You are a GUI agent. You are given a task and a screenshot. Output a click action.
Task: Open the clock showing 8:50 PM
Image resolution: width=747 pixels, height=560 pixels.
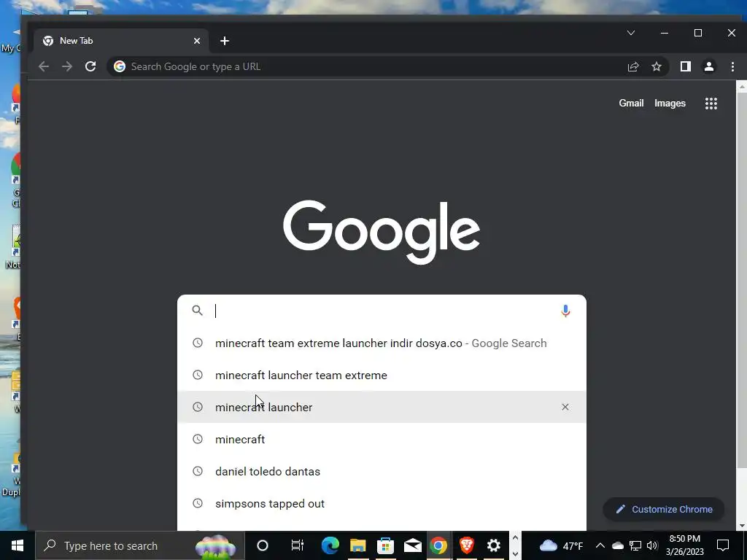(x=684, y=545)
